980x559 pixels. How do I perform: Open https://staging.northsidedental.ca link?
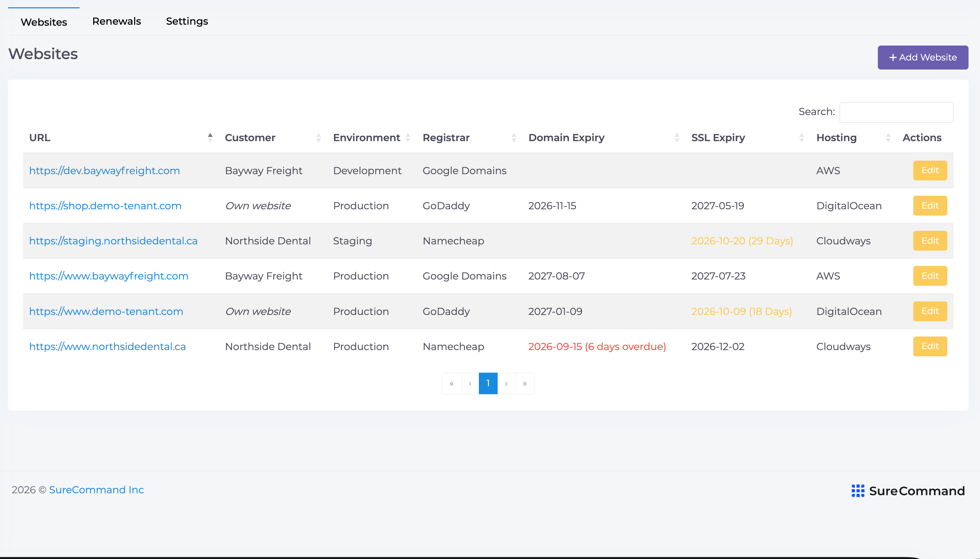coord(113,241)
